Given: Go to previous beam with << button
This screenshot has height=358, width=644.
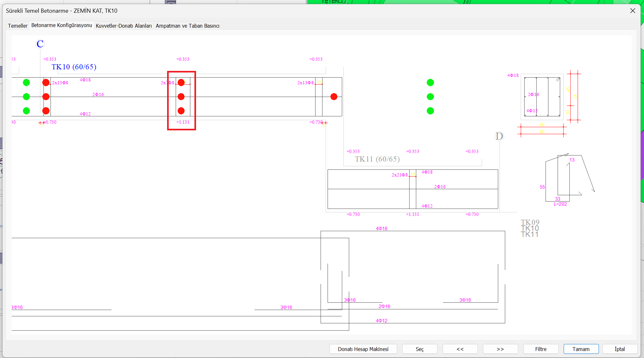Looking at the screenshot, I should (460, 349).
